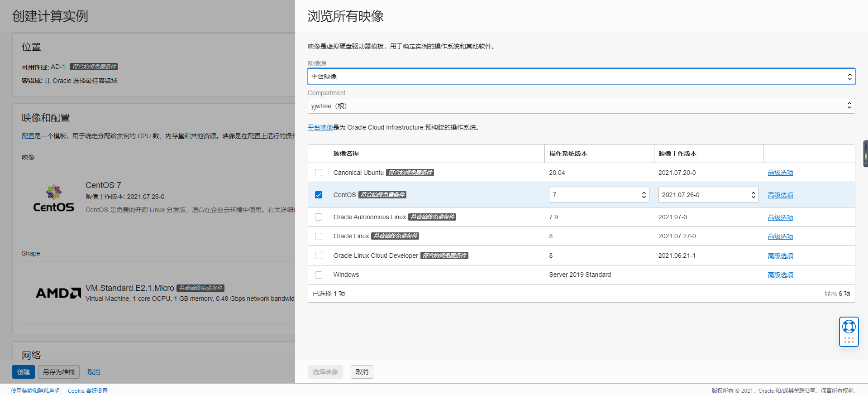Open 高级选项 for Oracle Linux Cloud Developer
The height and width of the screenshot is (395, 868).
tap(780, 256)
